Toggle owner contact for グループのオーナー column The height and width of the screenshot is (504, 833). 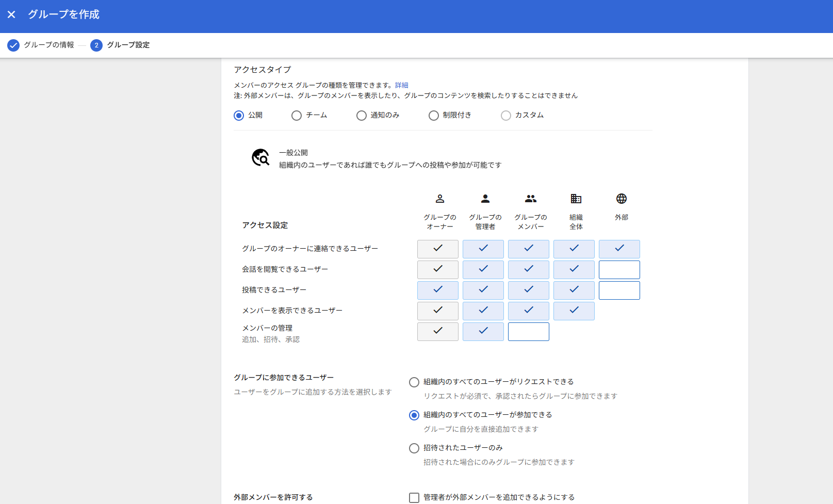point(438,249)
